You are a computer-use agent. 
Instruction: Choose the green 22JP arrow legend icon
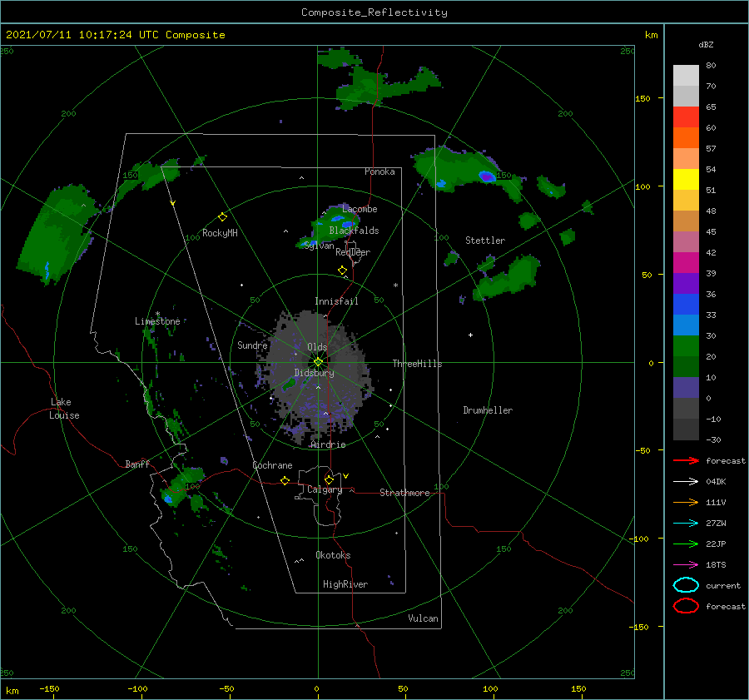click(x=686, y=544)
